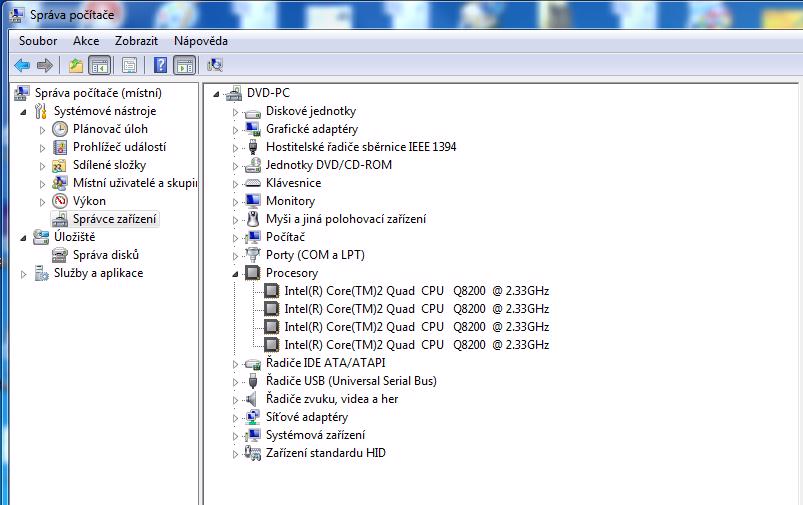Viewport: 803px width, 505px height.
Task: Click the Správa disků disk icon
Action: (60, 255)
